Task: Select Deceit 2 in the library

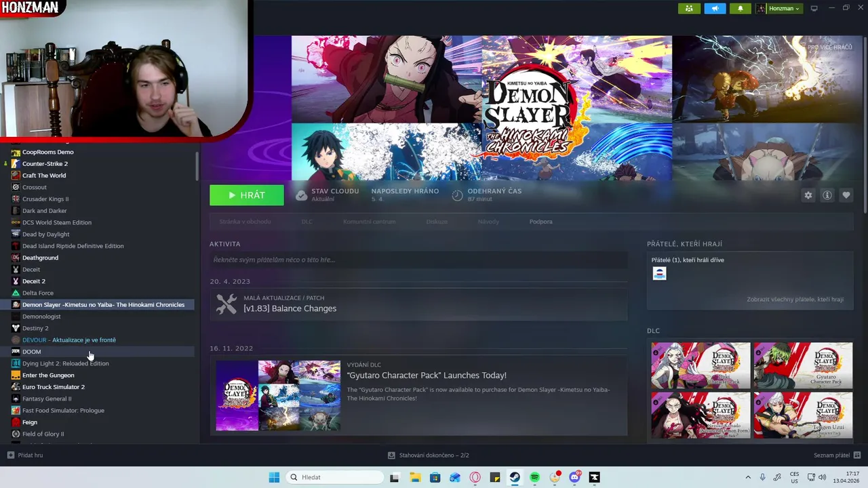Action: [34, 281]
